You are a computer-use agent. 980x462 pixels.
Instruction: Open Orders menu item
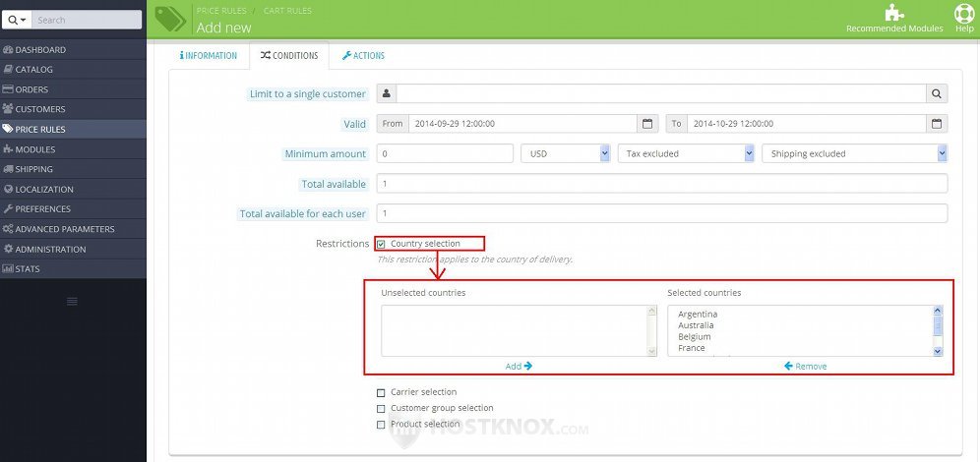tap(73, 89)
